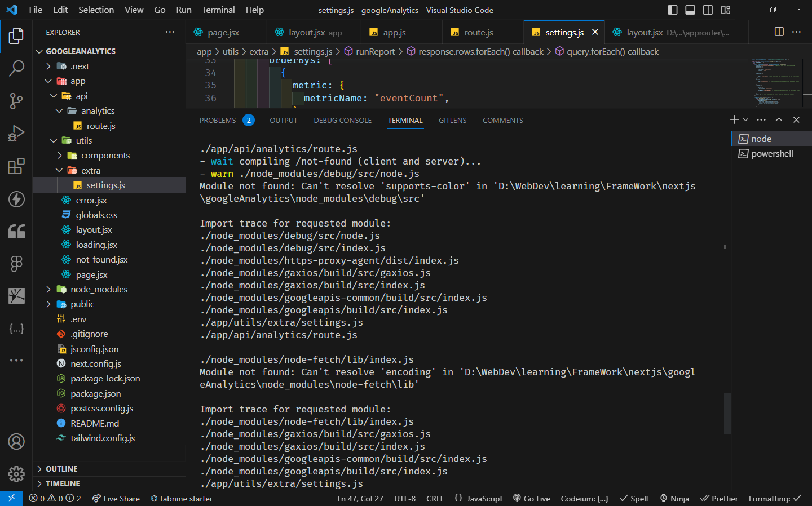Image resolution: width=812 pixels, height=506 pixels.
Task: Change CRLF end of line sequence
Action: (435, 499)
